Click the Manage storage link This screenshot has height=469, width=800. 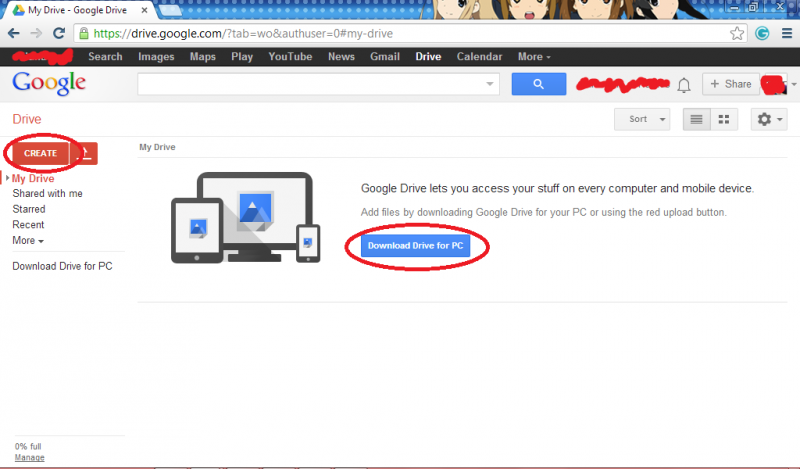[30, 458]
